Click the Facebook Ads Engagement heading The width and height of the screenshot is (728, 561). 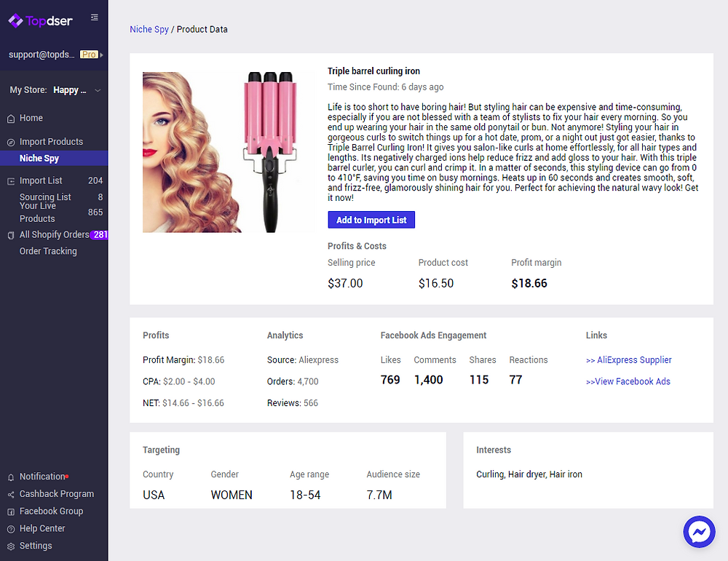coord(434,335)
